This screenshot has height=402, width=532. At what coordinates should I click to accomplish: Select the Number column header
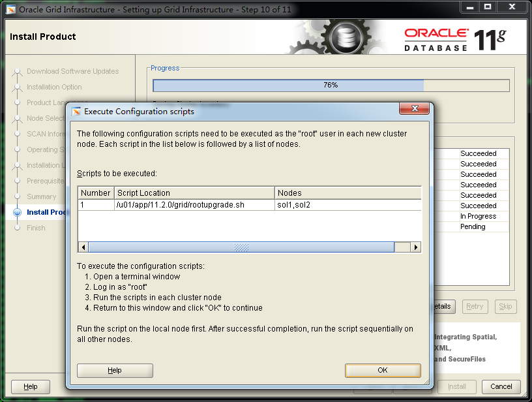(x=96, y=193)
